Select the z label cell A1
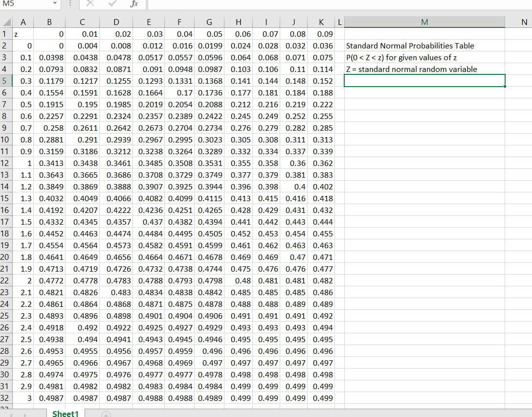Image resolution: width=532 pixels, height=417 pixels. [23, 34]
